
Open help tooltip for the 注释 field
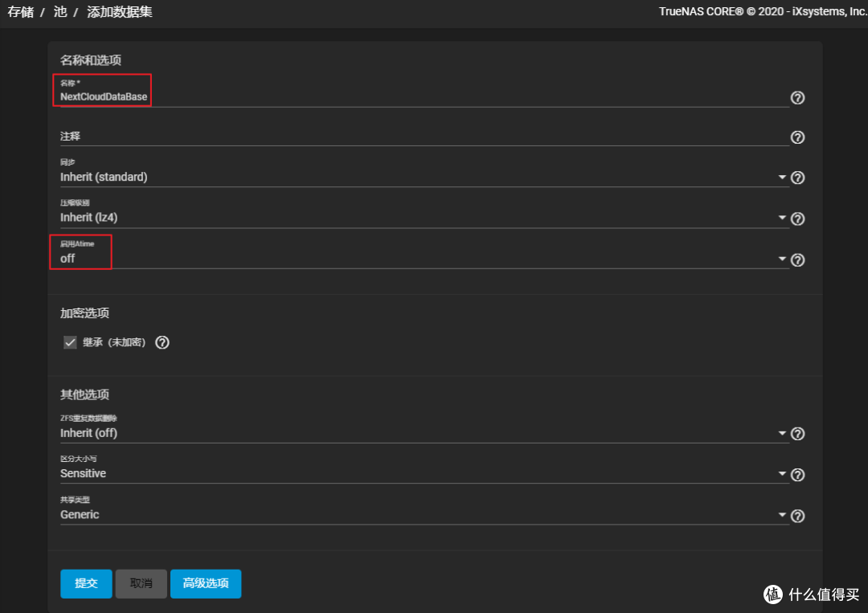coord(797,137)
